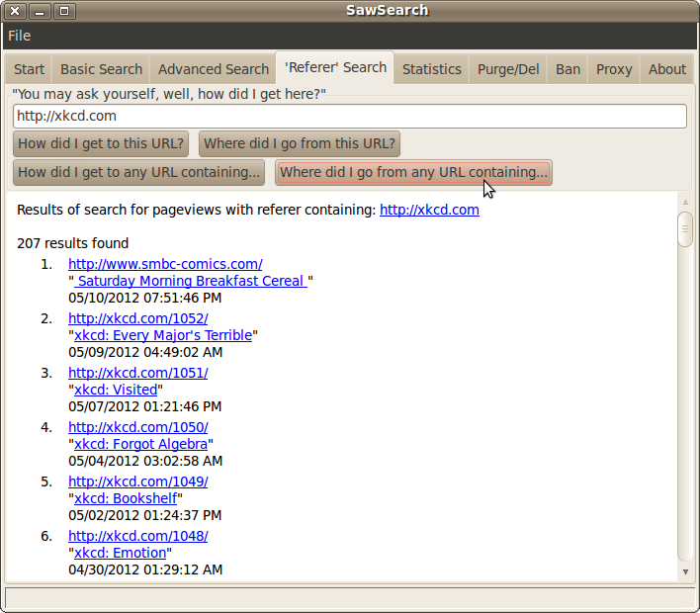Click the timestamp 05/04/2012 03:02:58 AM
Viewport: 700px width, 613px height.
tap(145, 461)
